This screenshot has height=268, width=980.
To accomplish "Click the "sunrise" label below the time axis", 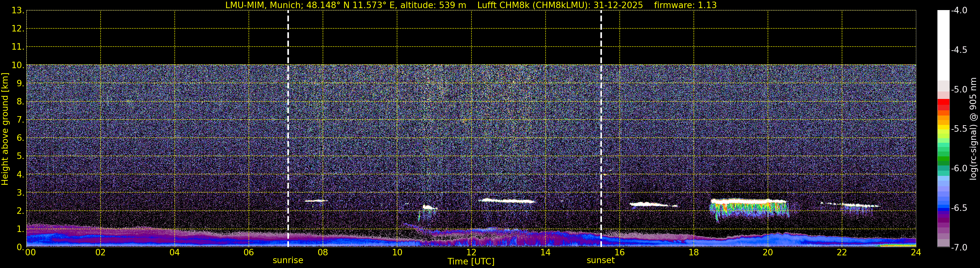I will (288, 261).
